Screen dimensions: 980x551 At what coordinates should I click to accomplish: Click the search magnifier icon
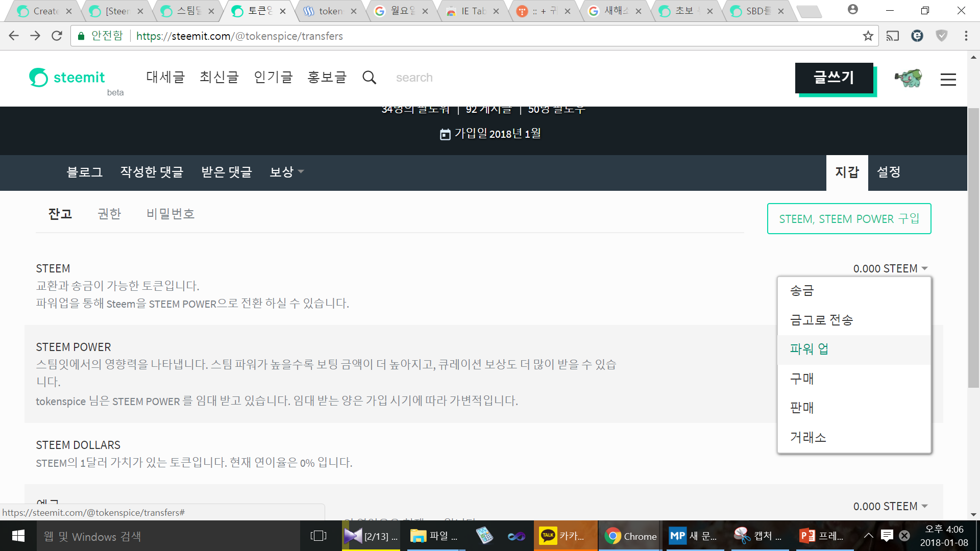point(369,78)
